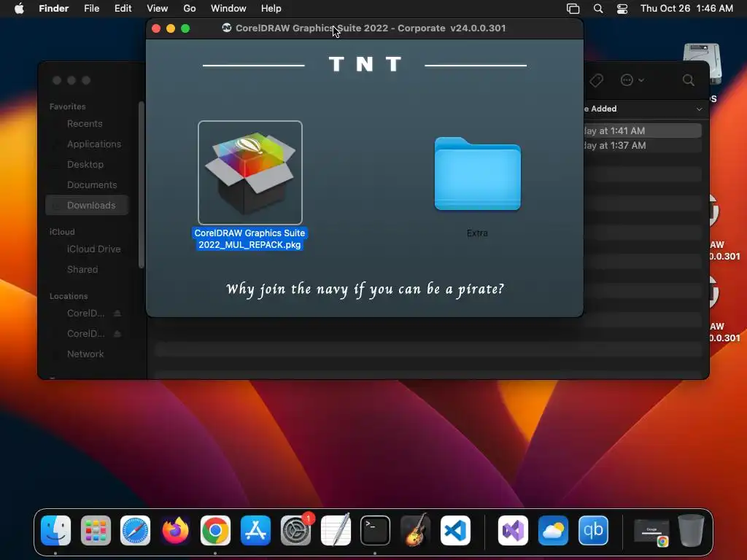Click search icon in background Finder toolbar
Image resolution: width=747 pixels, height=560 pixels.
tap(689, 80)
